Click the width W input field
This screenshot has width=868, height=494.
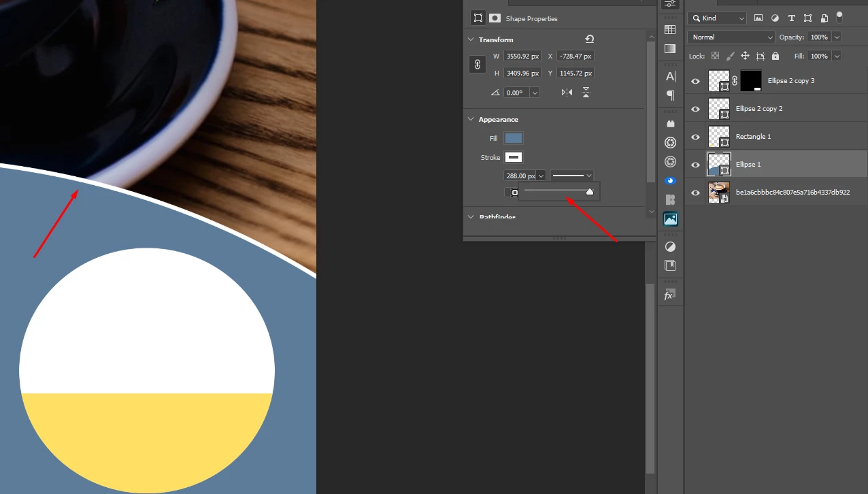pyautogui.click(x=522, y=56)
